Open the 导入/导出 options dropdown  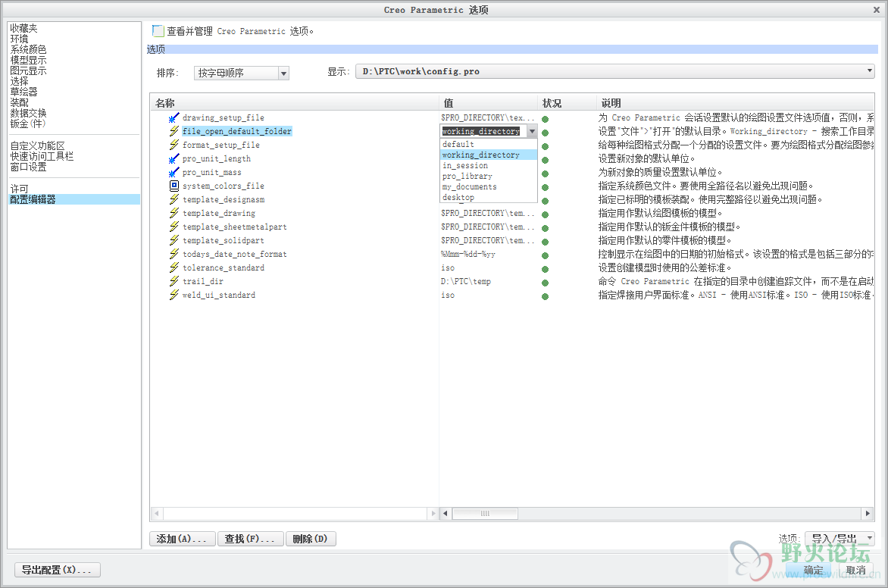[840, 538]
